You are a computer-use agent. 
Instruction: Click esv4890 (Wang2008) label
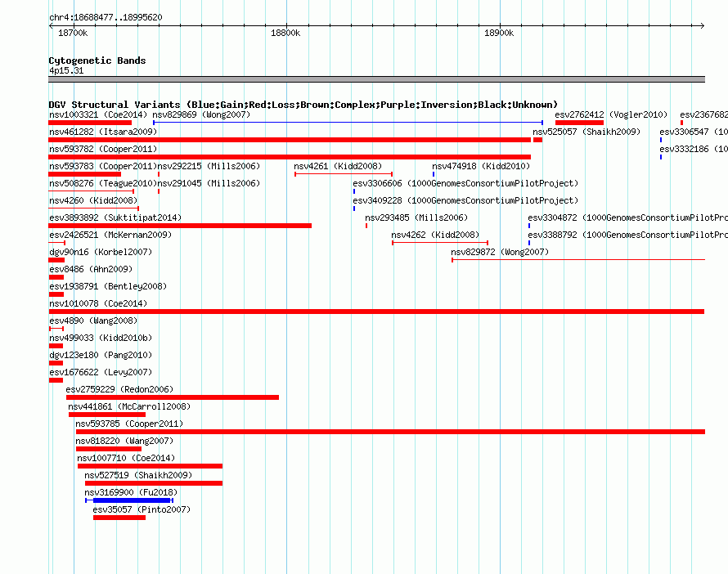pos(93,321)
